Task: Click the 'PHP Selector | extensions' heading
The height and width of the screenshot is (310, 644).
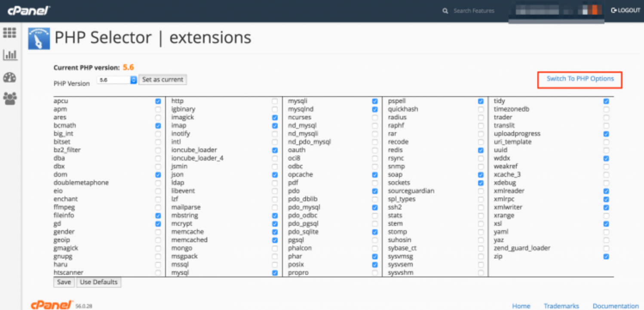Action: point(153,38)
